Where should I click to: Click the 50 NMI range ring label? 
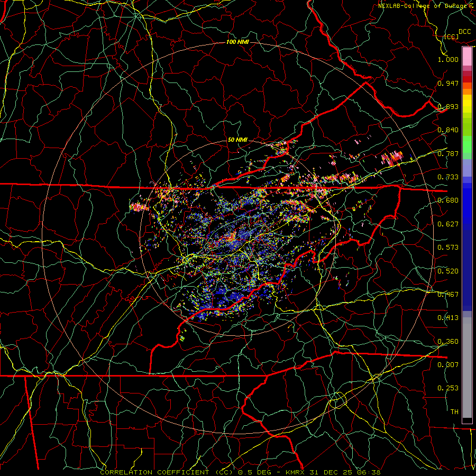tap(237, 140)
